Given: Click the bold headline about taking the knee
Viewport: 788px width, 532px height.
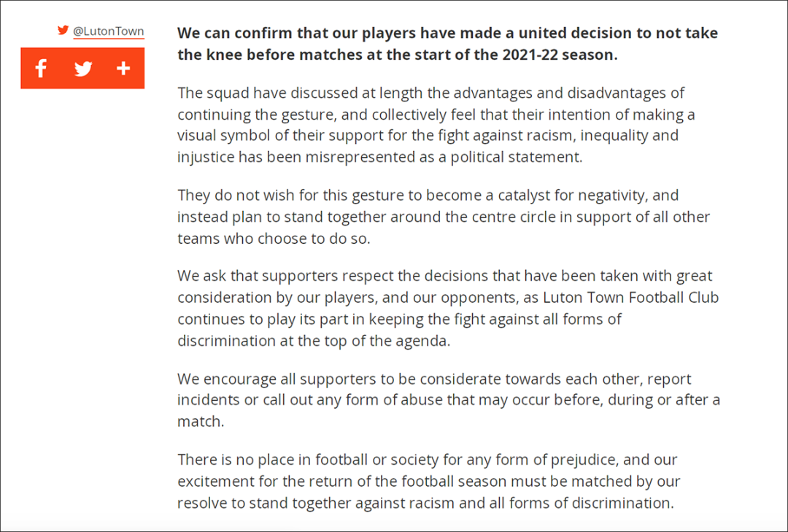Looking at the screenshot, I should coord(447,43).
